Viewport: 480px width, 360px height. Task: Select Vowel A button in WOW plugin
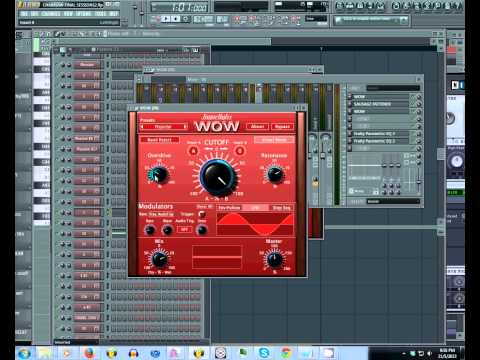click(194, 151)
